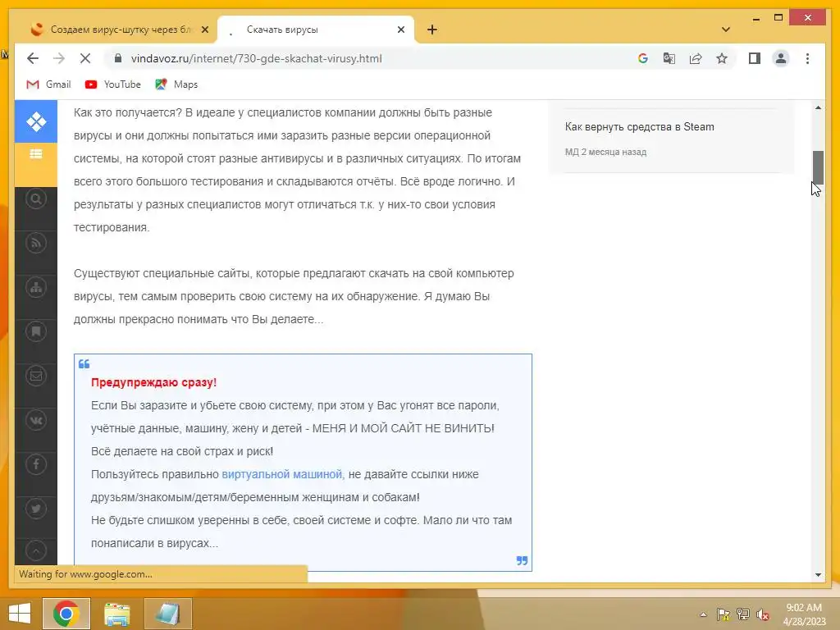Viewport: 840px width, 630px height.
Task: Click the МД 2 месяца назад text
Action: 605,152
